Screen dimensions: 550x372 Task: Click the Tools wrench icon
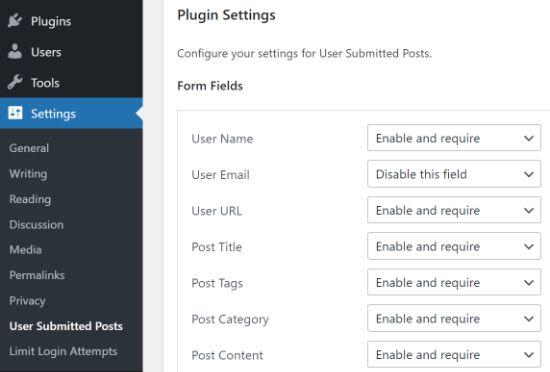pos(15,82)
